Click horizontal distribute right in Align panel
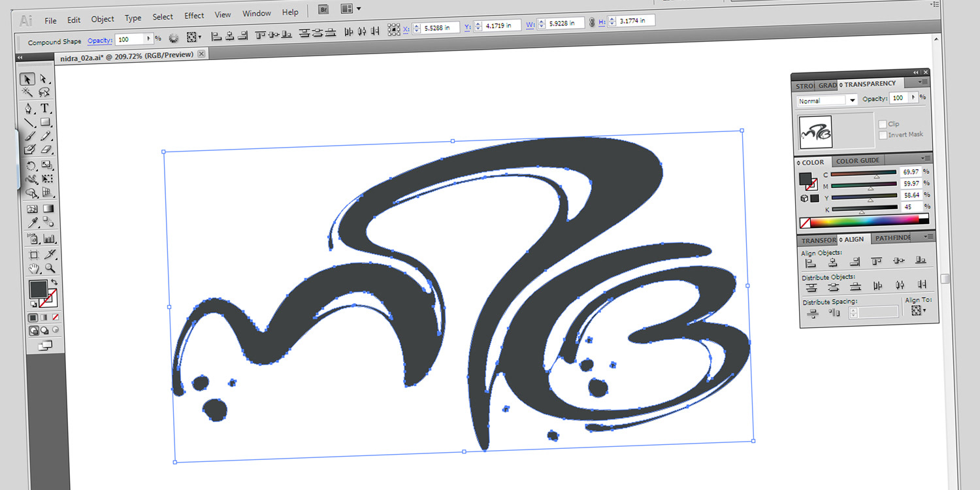Image resolution: width=980 pixels, height=490 pixels. (x=922, y=284)
